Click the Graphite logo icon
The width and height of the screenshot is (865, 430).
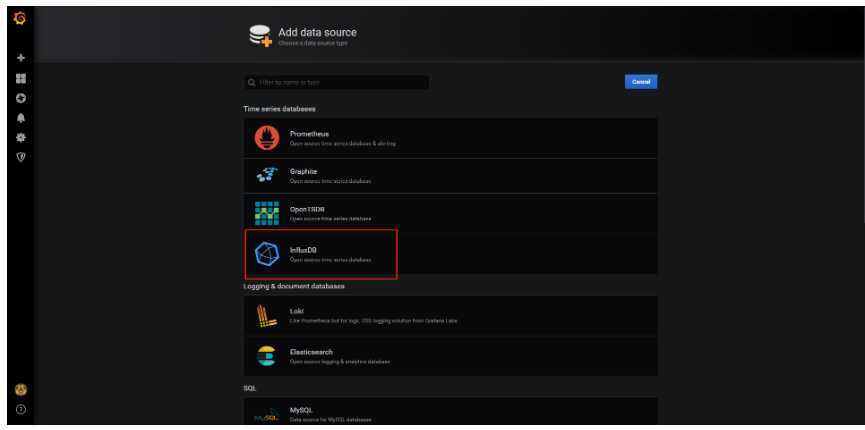coord(267,175)
